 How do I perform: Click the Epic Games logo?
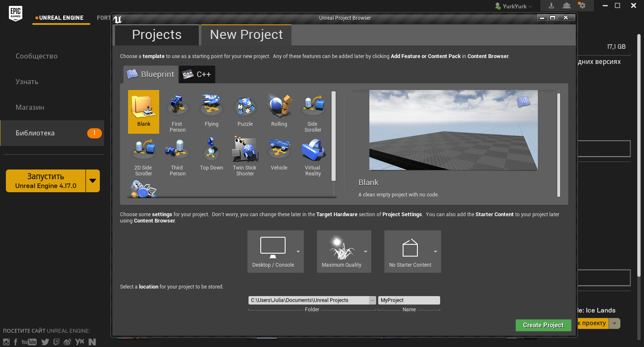(x=16, y=13)
